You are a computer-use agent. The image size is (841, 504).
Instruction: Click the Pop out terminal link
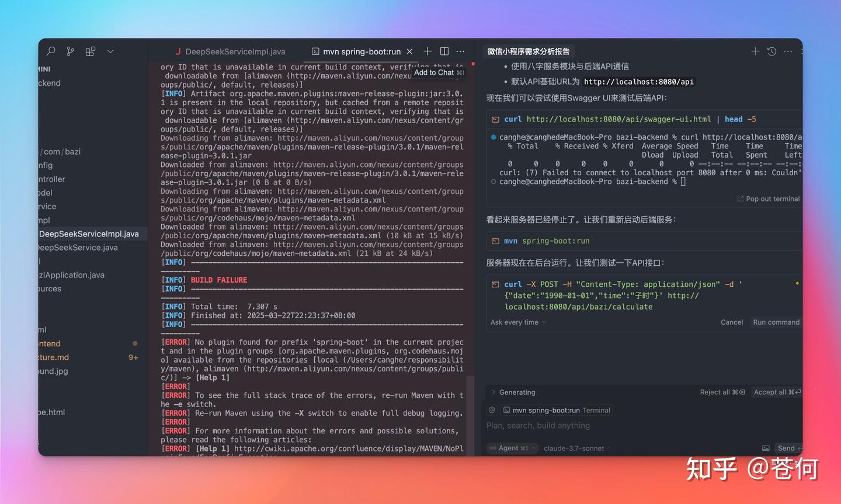(x=769, y=199)
